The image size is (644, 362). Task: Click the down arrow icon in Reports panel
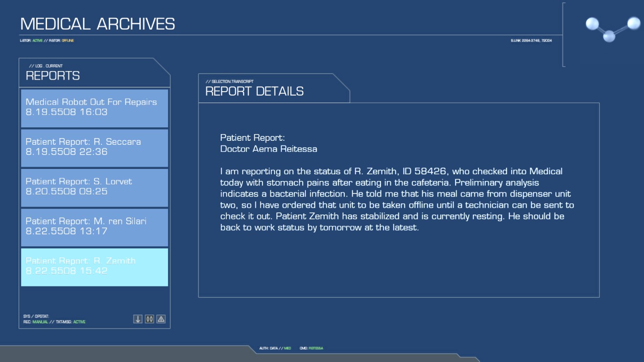[x=138, y=319]
